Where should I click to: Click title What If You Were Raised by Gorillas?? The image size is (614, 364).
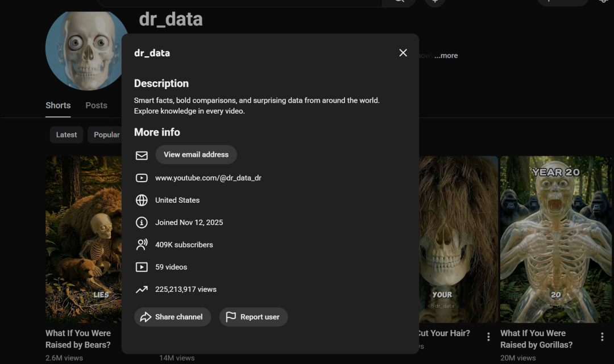(x=537, y=339)
